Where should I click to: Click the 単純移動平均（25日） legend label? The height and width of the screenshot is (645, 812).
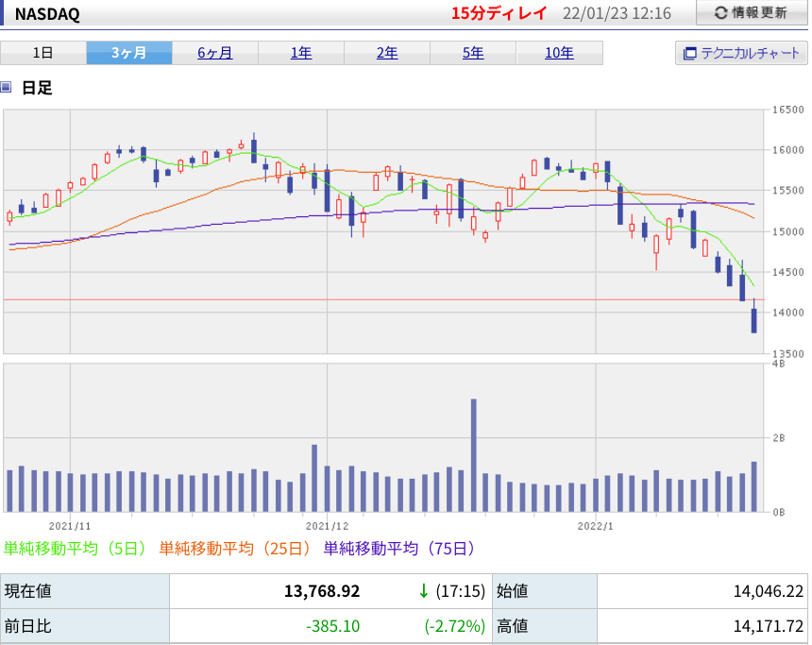[x=235, y=548]
